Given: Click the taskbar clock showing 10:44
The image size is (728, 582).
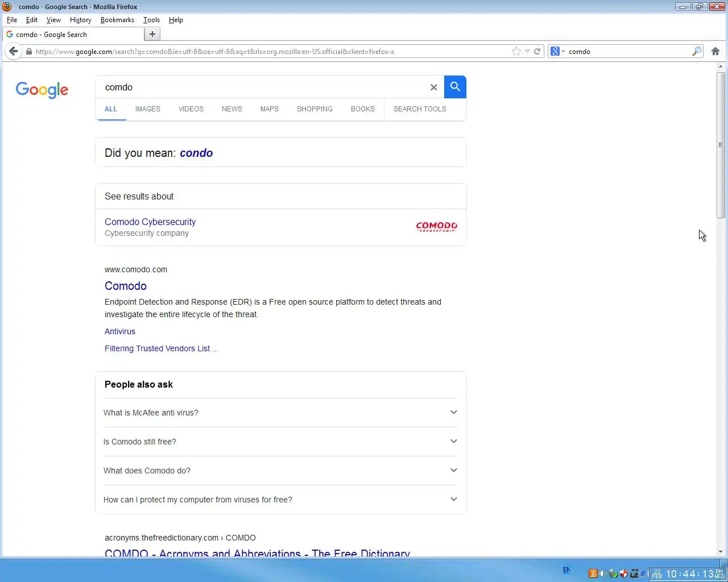Looking at the screenshot, I should point(689,574).
